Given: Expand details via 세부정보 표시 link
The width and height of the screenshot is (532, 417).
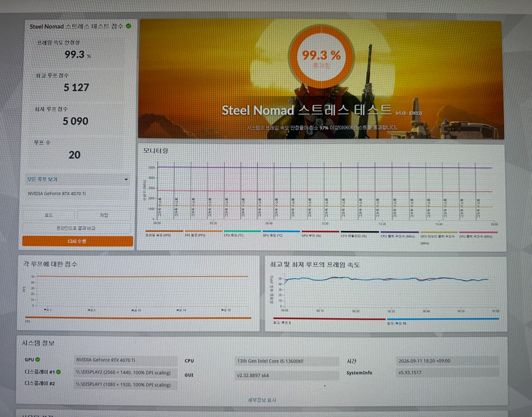Looking at the screenshot, I should coord(262,400).
